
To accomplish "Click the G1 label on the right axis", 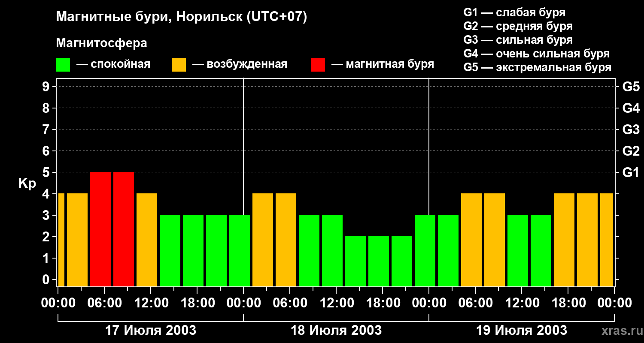I will coord(631,172).
